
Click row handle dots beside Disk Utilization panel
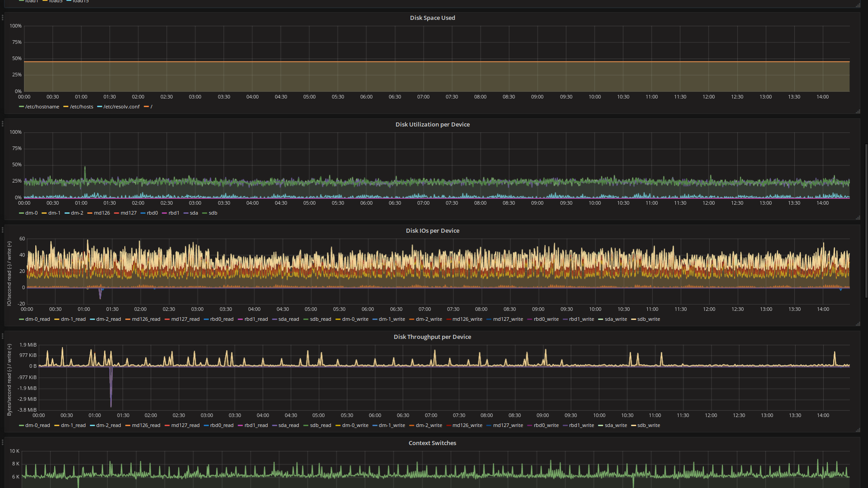pos(3,124)
